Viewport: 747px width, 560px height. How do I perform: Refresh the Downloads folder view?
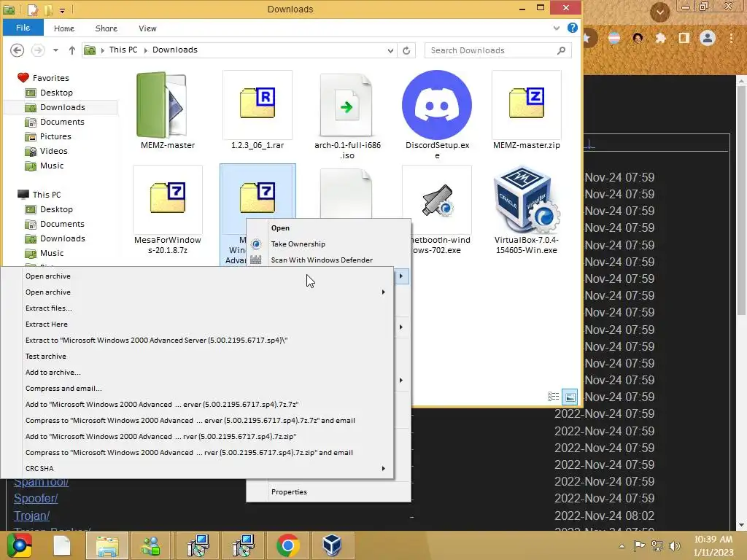pos(406,50)
